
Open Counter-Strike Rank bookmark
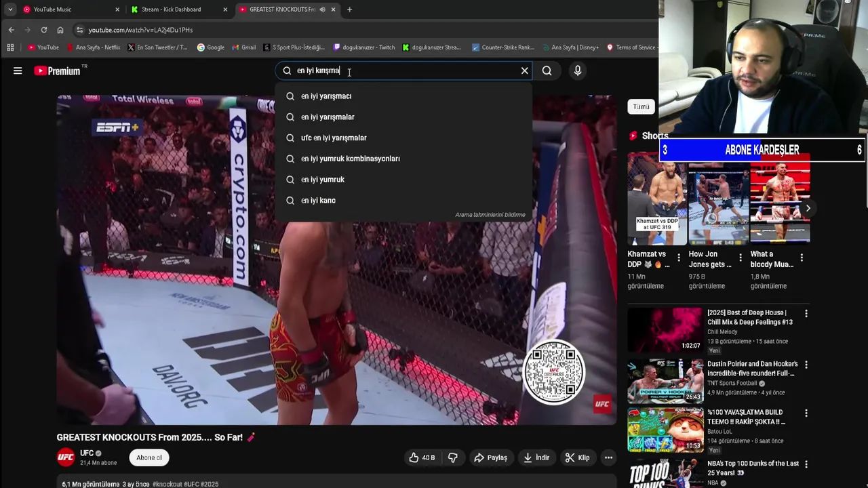point(503,47)
